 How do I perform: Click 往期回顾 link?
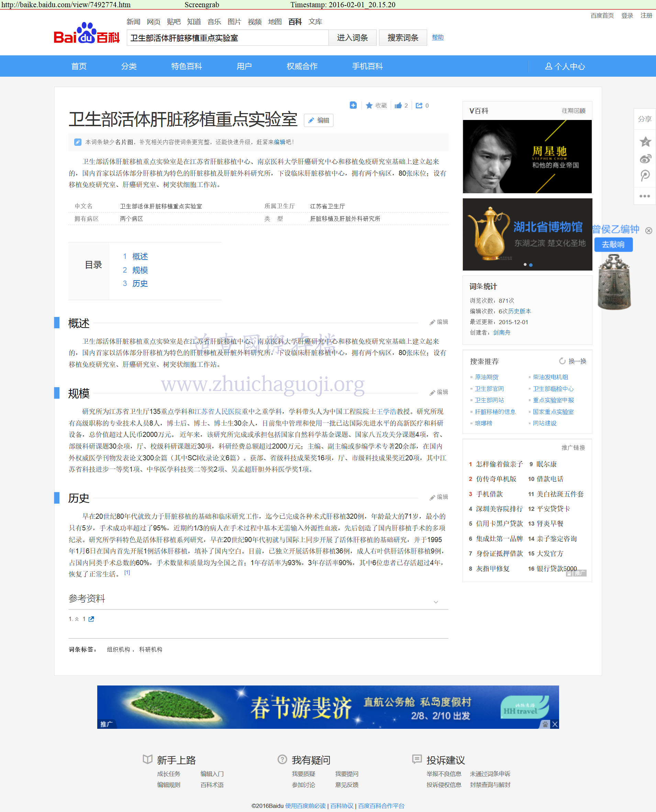pyautogui.click(x=573, y=111)
